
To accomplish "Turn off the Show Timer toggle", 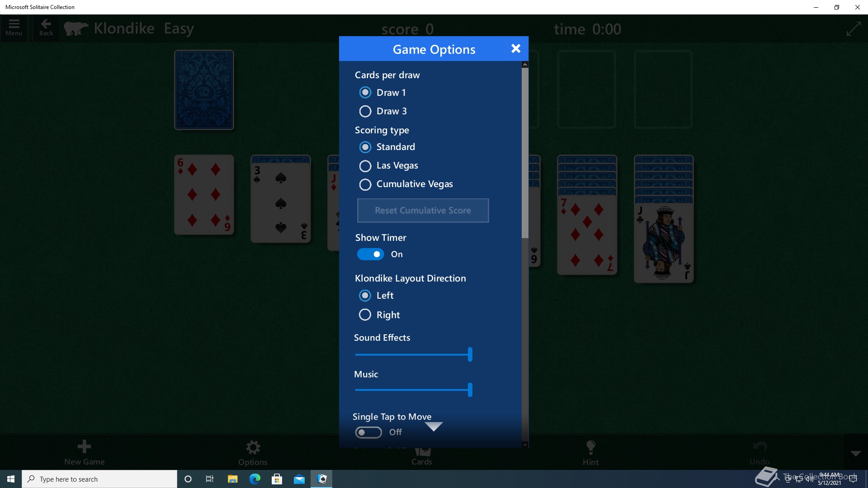I will [x=371, y=254].
